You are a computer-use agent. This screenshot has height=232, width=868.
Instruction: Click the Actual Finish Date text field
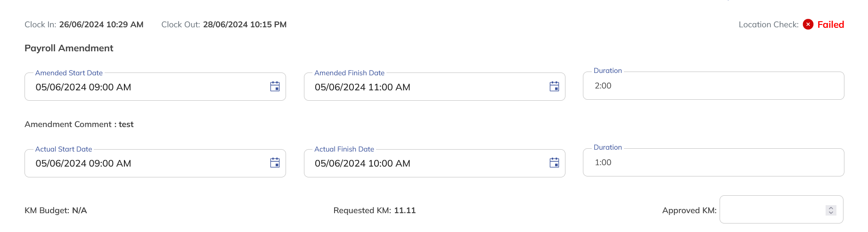tap(424, 163)
